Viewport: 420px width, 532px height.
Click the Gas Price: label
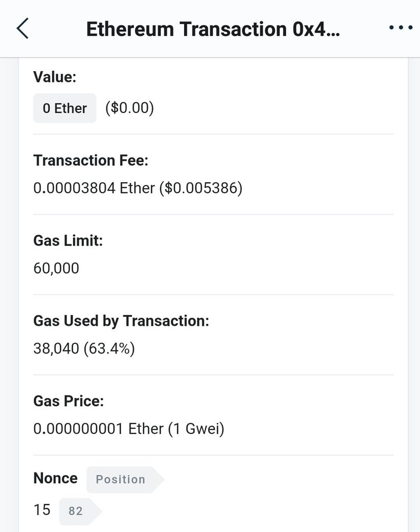click(69, 401)
